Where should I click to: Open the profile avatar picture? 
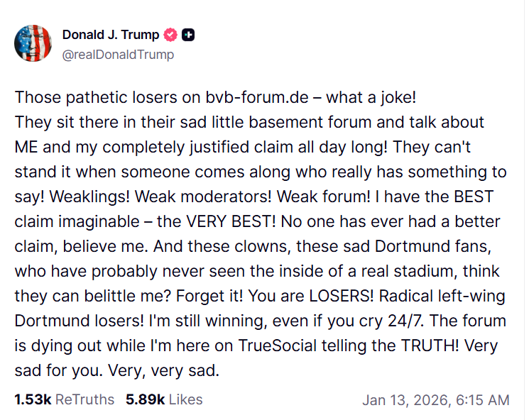tap(33, 43)
